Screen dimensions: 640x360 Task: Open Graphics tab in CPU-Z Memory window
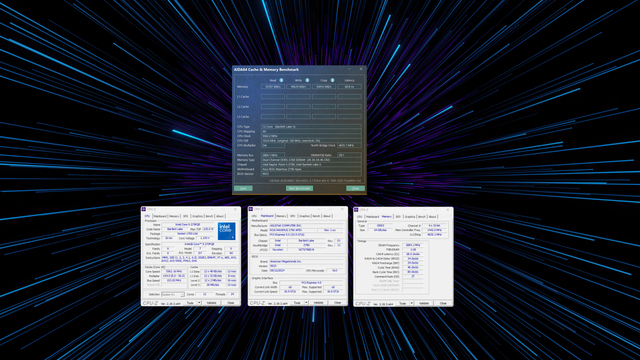(410, 216)
